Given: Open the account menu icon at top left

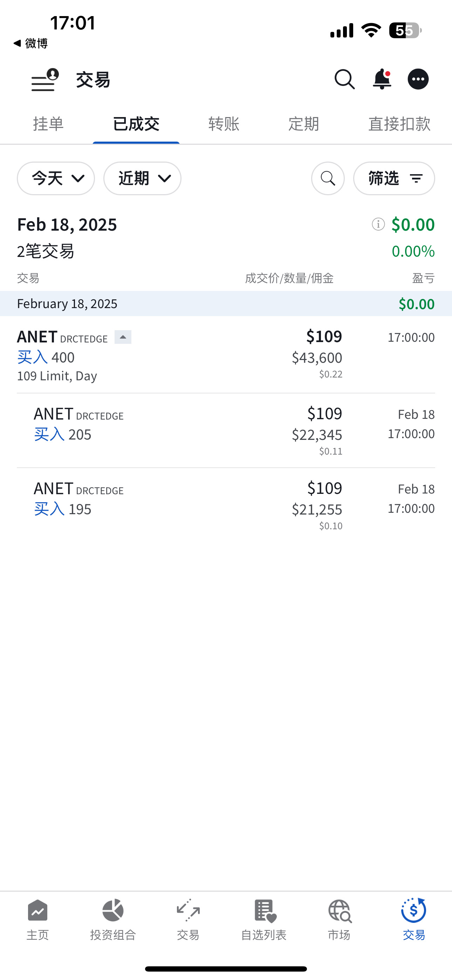Looking at the screenshot, I should pyautogui.click(x=45, y=80).
